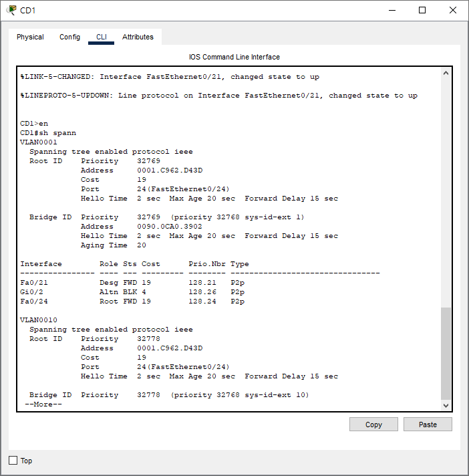The width and height of the screenshot is (469, 476).
Task: Select the CLI tab
Action: [102, 37]
